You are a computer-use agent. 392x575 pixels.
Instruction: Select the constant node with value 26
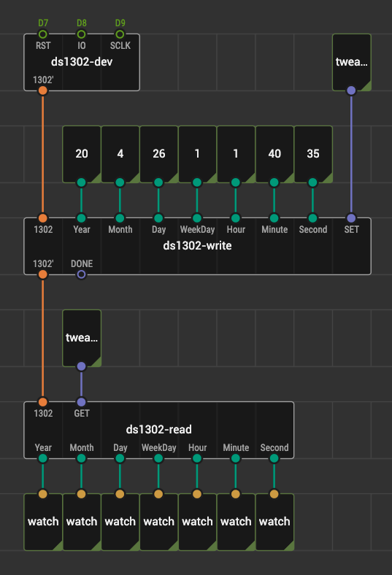(x=158, y=154)
